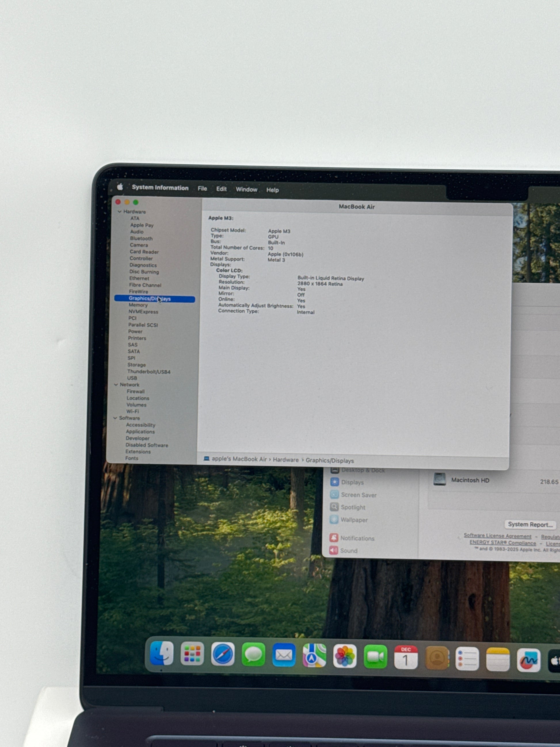Collapse the Network section chevron
The width and height of the screenshot is (560, 747).
point(116,385)
